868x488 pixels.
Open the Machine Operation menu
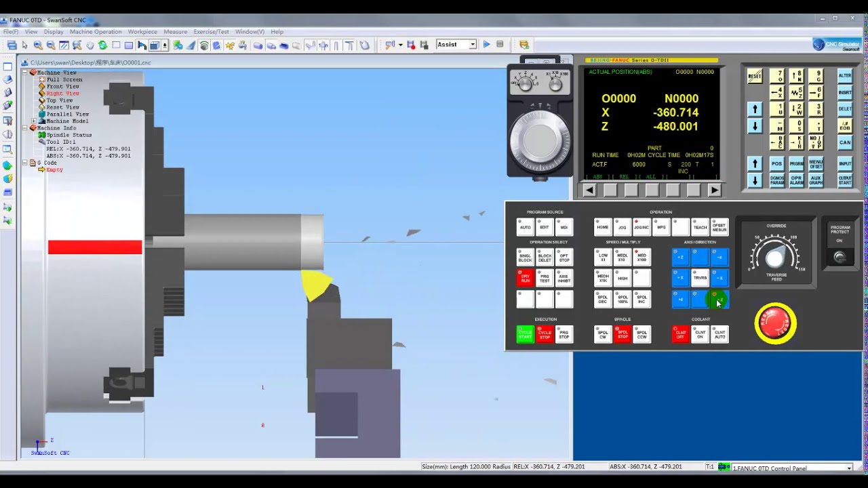click(96, 32)
